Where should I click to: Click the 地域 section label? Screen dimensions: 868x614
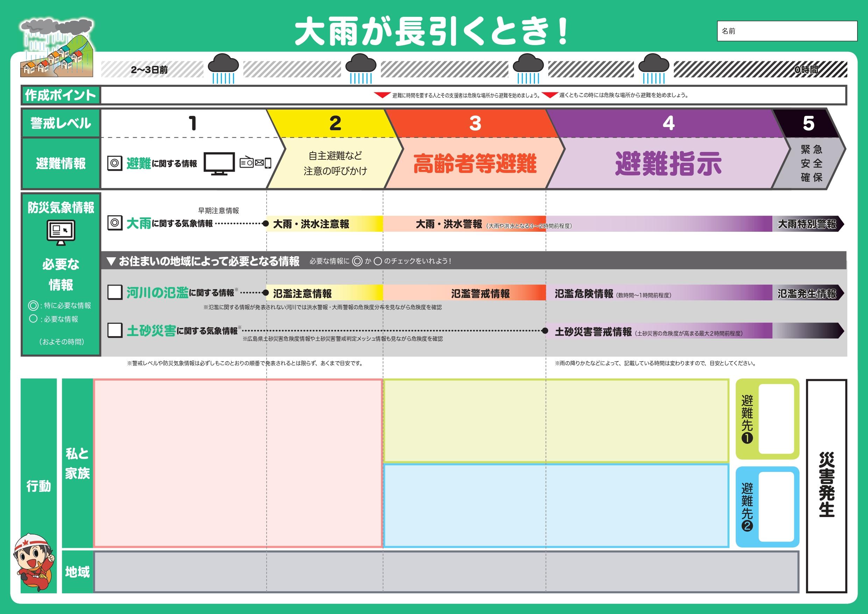(x=77, y=572)
